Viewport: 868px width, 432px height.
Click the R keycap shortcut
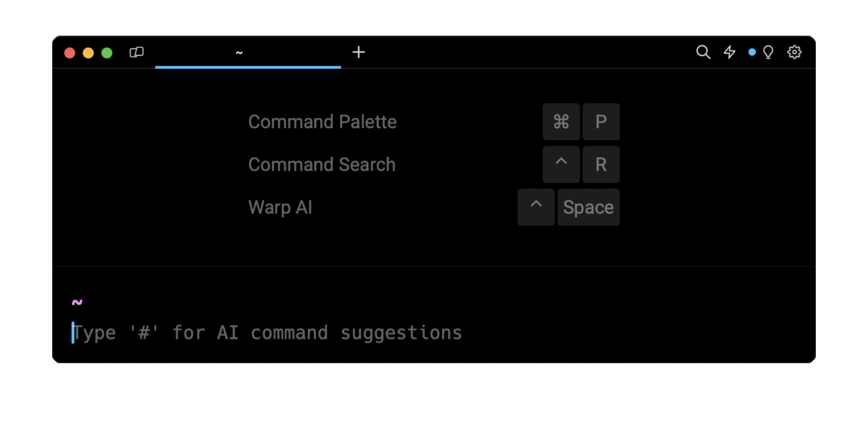601,164
